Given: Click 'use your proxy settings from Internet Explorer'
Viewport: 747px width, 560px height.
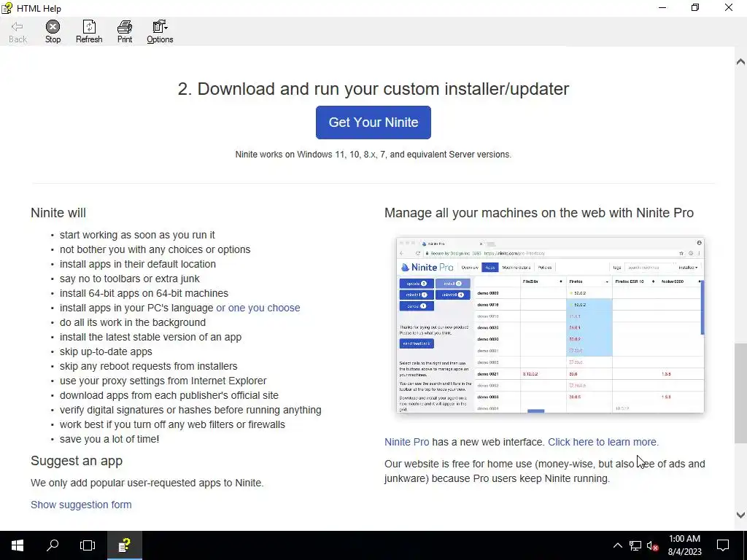Looking at the screenshot, I should [x=163, y=381].
